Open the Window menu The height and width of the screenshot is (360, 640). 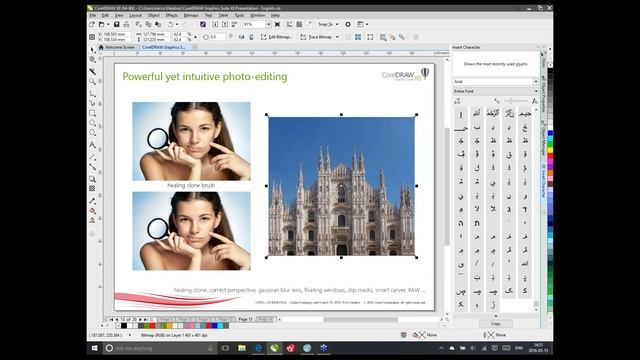point(257,16)
